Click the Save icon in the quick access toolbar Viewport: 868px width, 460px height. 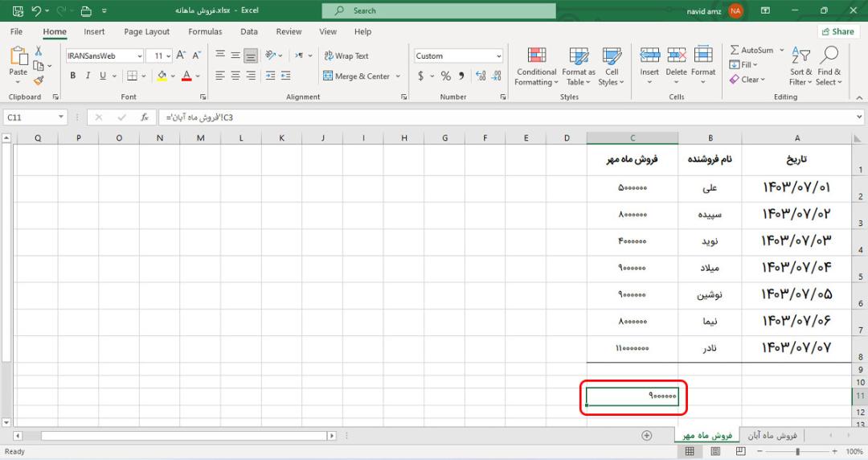pyautogui.click(x=18, y=10)
